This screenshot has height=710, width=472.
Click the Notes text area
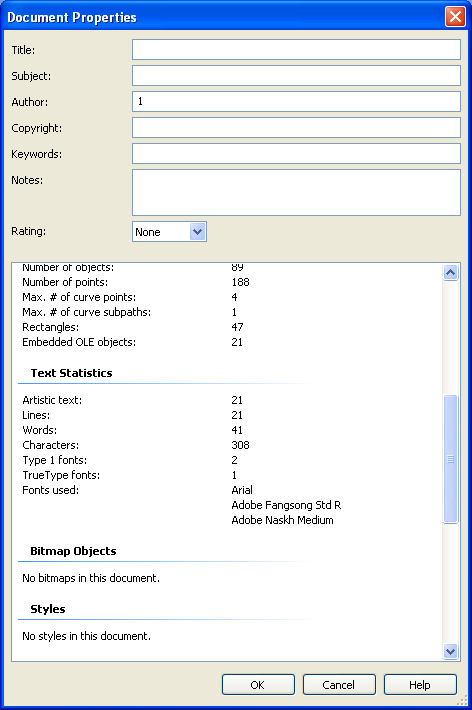click(x=296, y=192)
